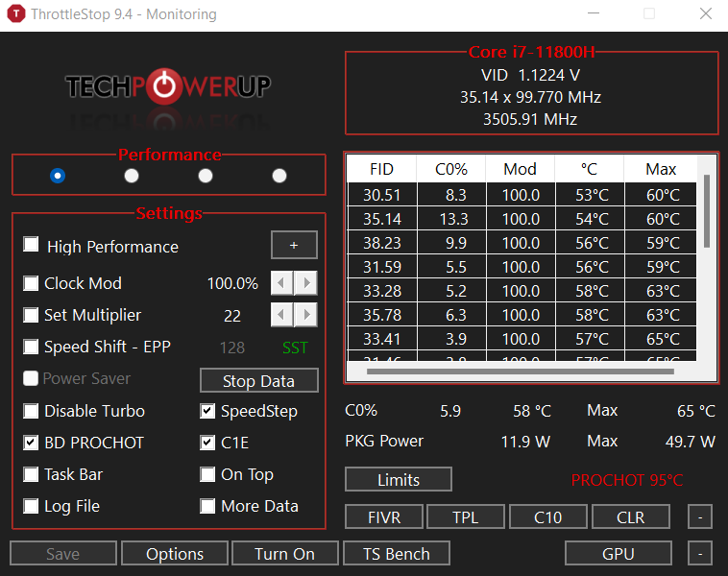
Task: Increase Clock Mod with the right arrow
Action: coord(306,283)
